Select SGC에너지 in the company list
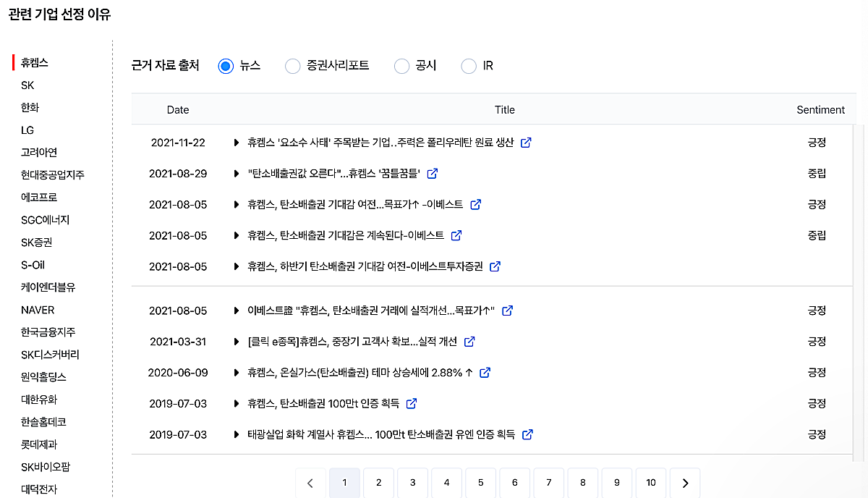The image size is (868, 498). (x=45, y=220)
